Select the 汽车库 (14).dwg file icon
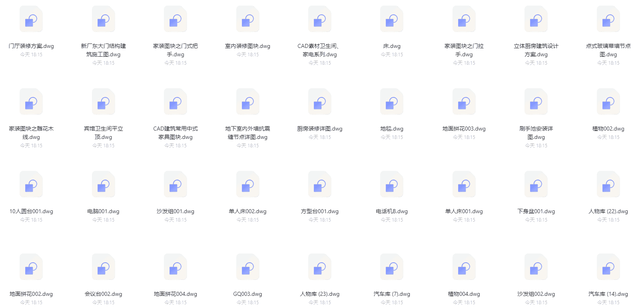Image resolution: width=644 pixels, height=307 pixels. 608,267
